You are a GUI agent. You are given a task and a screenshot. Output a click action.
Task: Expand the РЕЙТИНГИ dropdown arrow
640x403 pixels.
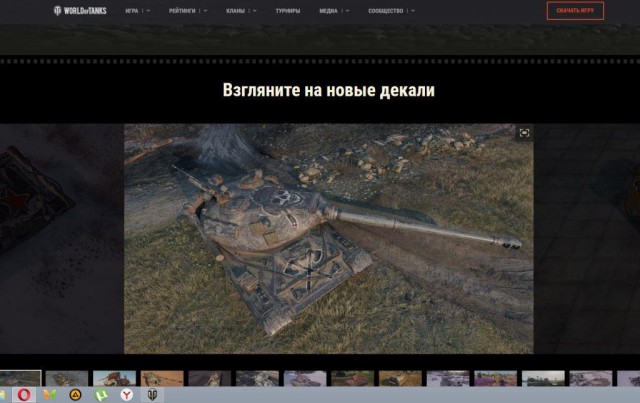pos(205,11)
